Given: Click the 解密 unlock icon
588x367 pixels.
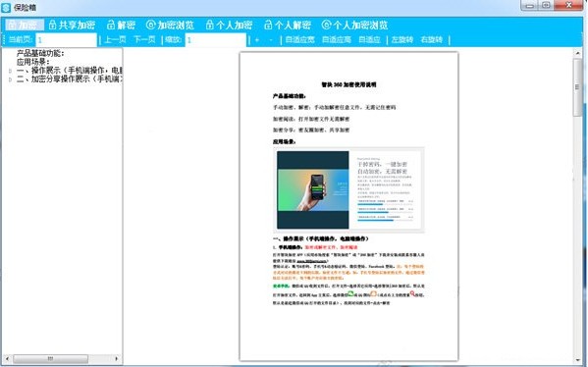Looking at the screenshot, I should (111, 26).
